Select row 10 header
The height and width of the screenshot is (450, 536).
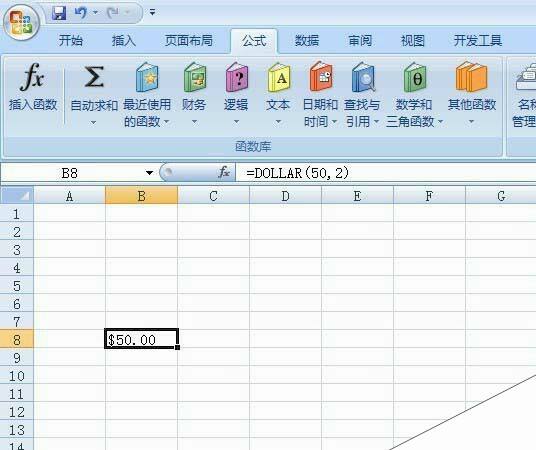[x=17, y=376]
